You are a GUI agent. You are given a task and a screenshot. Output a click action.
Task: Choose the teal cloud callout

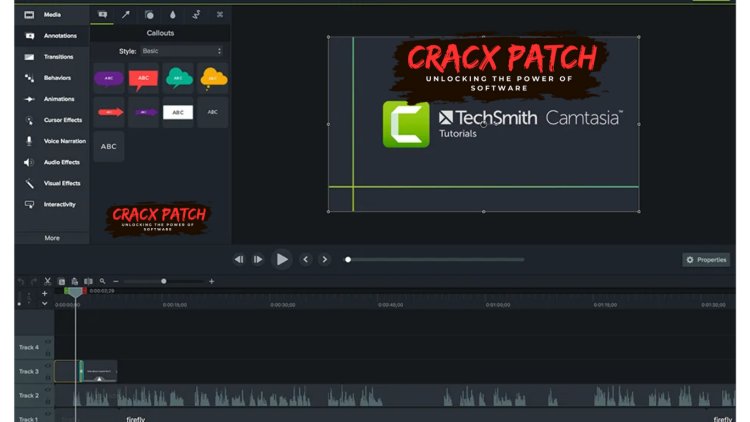(x=178, y=78)
